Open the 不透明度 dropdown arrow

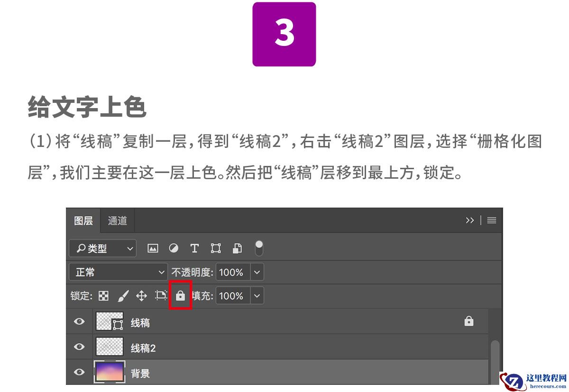point(257,272)
